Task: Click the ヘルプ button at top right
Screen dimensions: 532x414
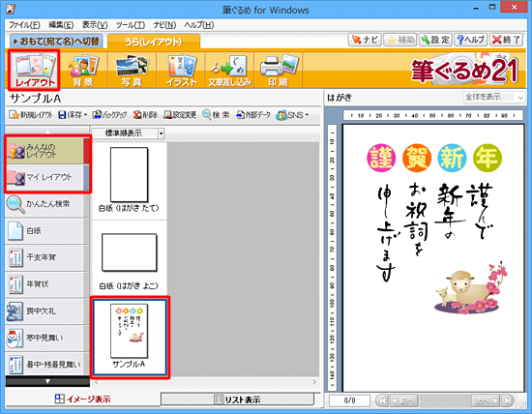Action: point(471,40)
